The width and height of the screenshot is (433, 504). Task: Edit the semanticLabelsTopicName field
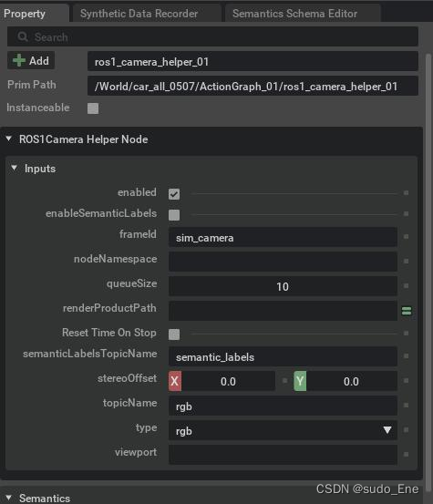(283, 356)
